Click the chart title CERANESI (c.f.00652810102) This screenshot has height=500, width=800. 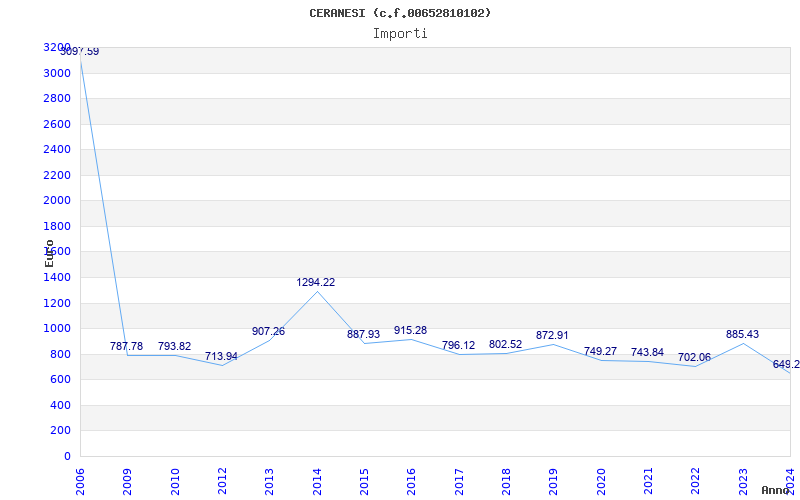(x=400, y=13)
